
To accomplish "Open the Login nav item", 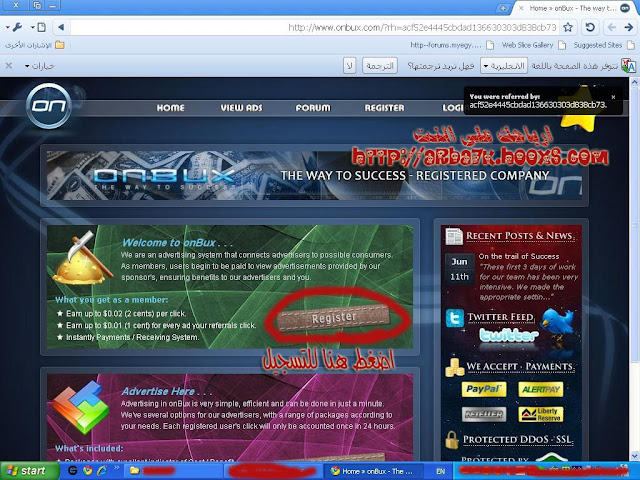I will click(453, 108).
